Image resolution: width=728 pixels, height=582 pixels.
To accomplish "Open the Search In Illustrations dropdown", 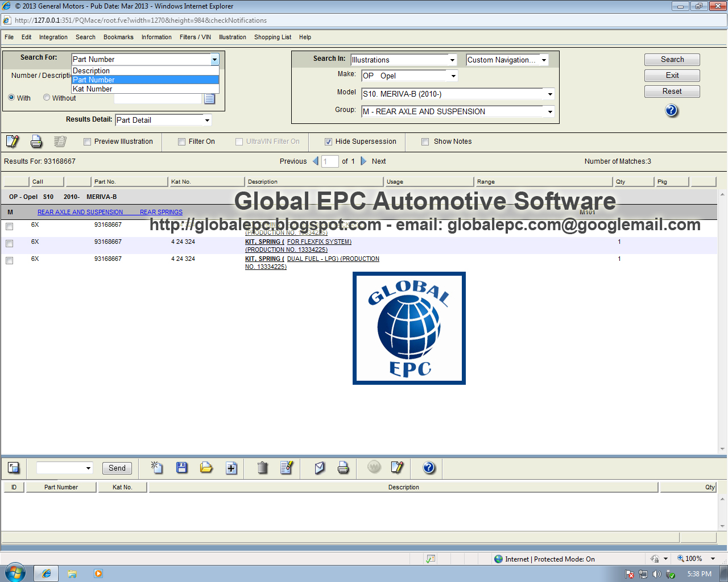I will pos(452,60).
